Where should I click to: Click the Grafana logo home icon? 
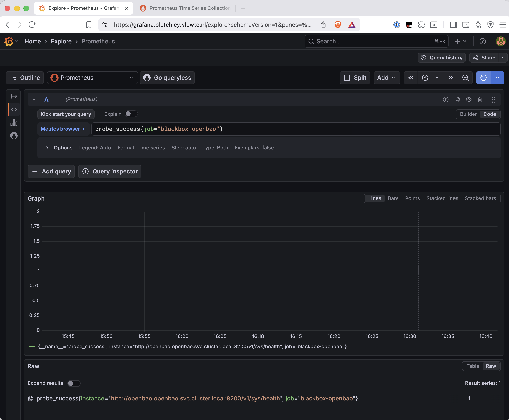pos(9,41)
